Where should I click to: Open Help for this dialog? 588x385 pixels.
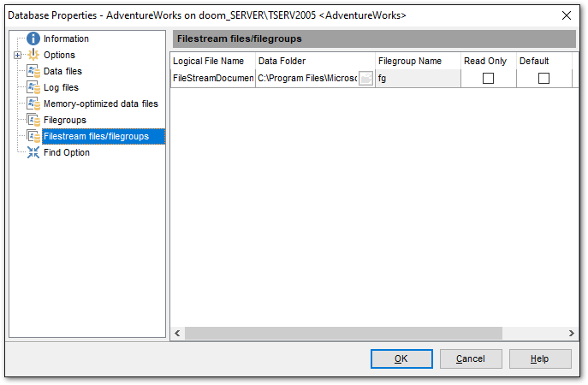coord(539,358)
